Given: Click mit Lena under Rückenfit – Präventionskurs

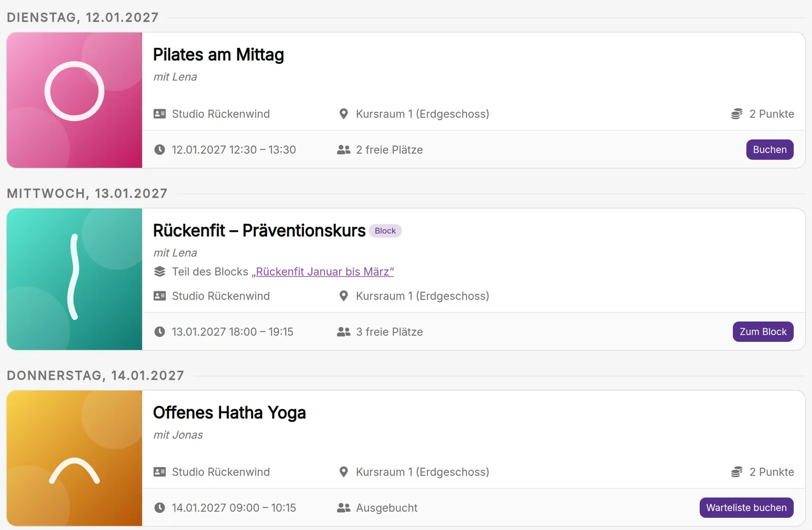Looking at the screenshot, I should coord(175,253).
